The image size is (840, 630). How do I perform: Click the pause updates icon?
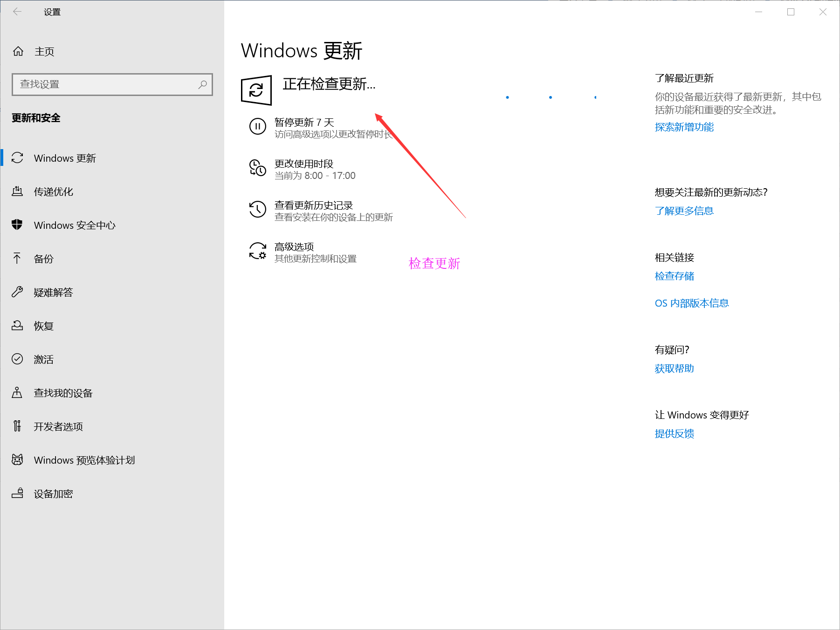257,126
